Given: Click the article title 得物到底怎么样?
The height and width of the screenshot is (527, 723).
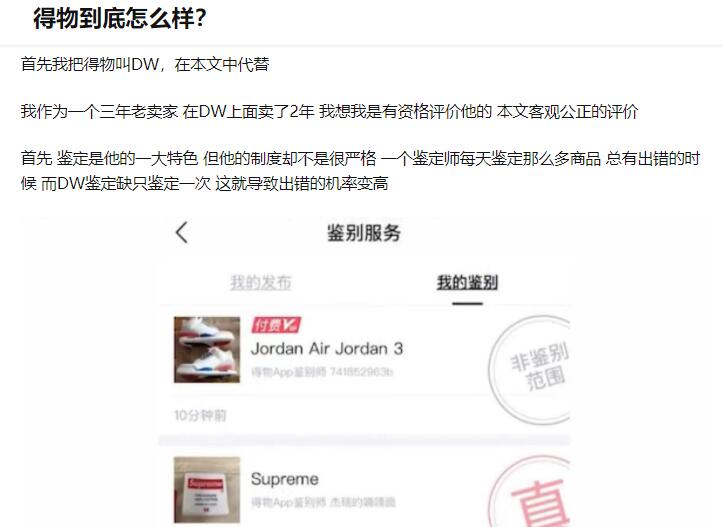Looking at the screenshot, I should (x=119, y=19).
